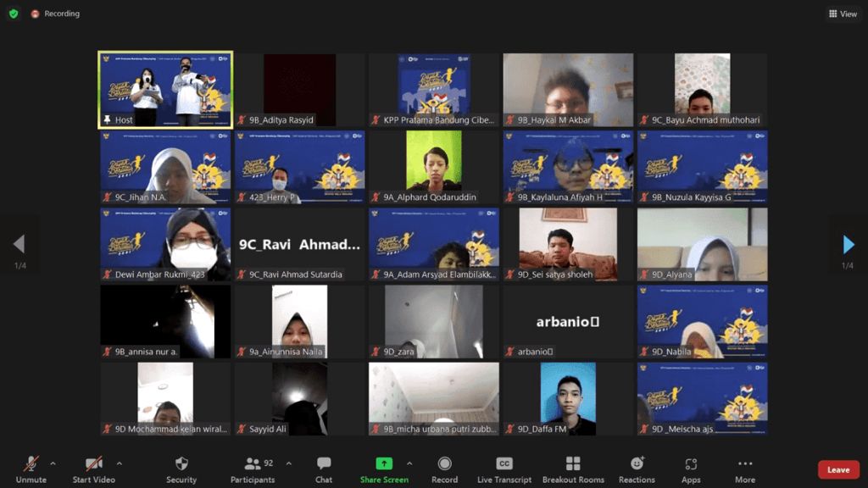
Task: Open the Chat panel
Action: click(324, 469)
